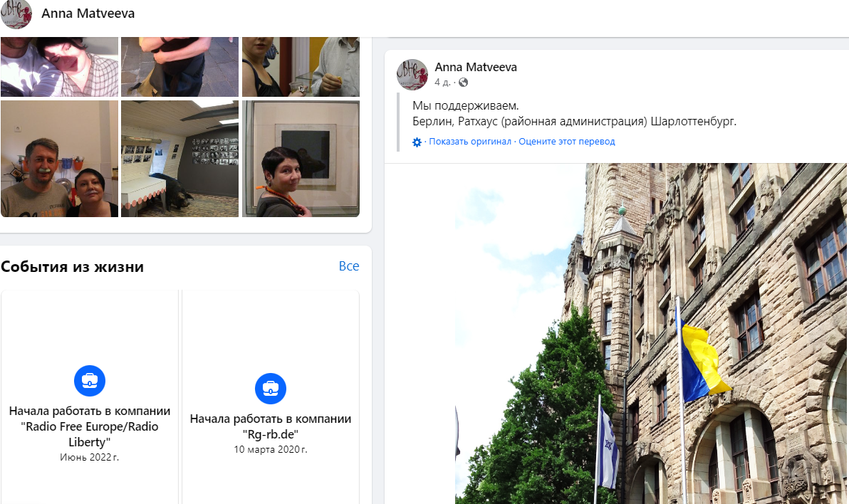Screen dimensions: 849x504
Task: Click 'Оцените этот перевод' link
Action: (567, 141)
